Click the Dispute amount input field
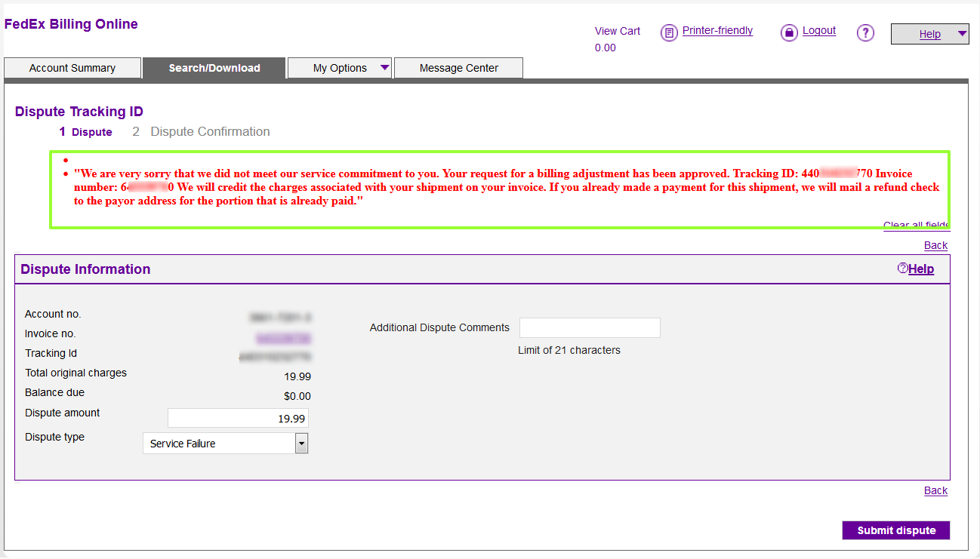980x559 pixels. click(238, 418)
